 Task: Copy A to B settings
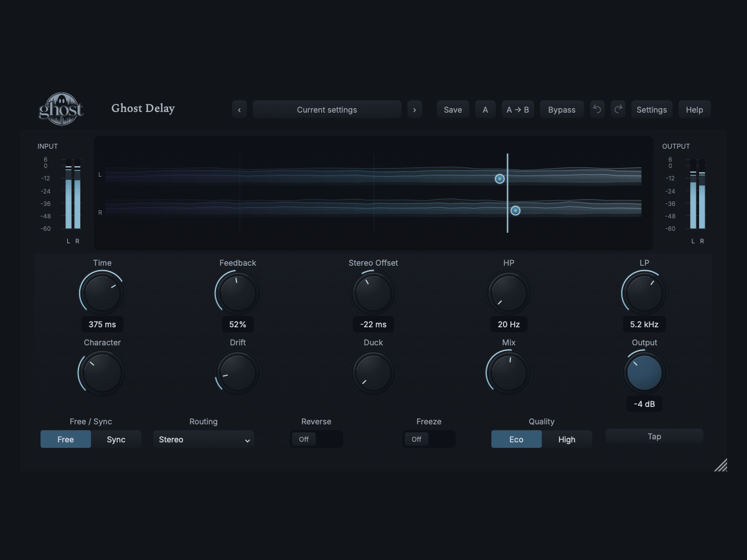518,110
